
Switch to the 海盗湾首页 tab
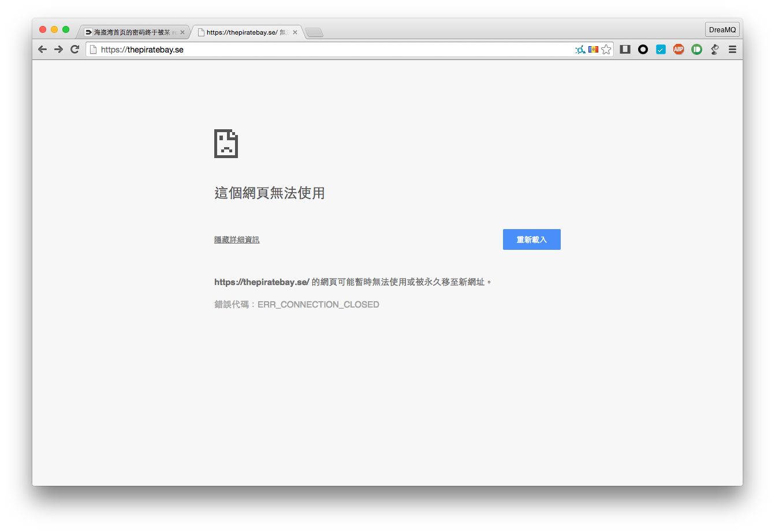[x=132, y=32]
